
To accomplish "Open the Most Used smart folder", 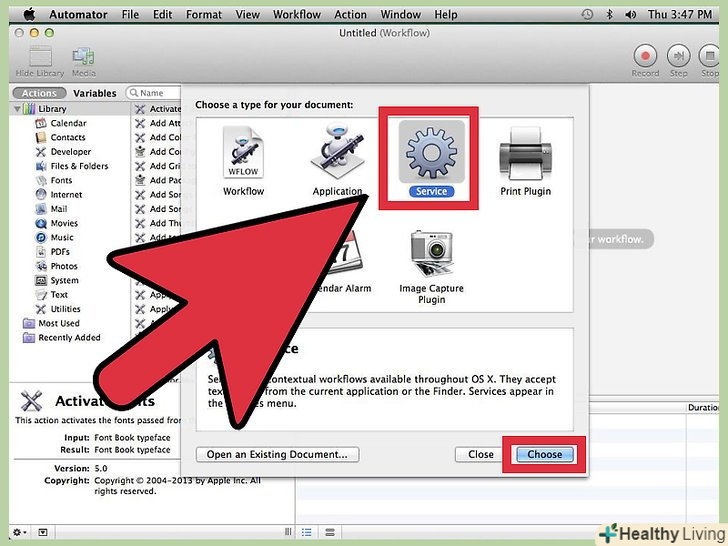I will click(58, 323).
